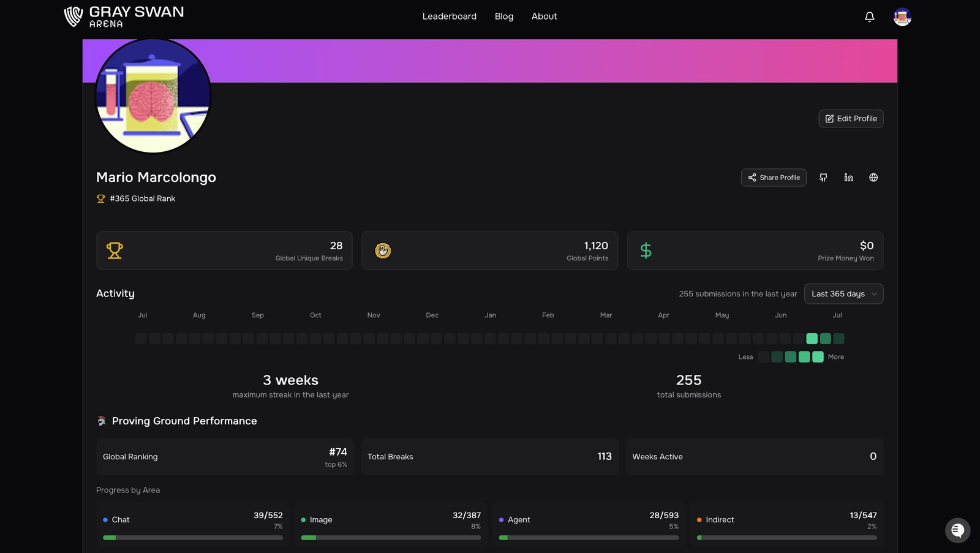
Task: Click the Image area label
Action: (x=321, y=520)
